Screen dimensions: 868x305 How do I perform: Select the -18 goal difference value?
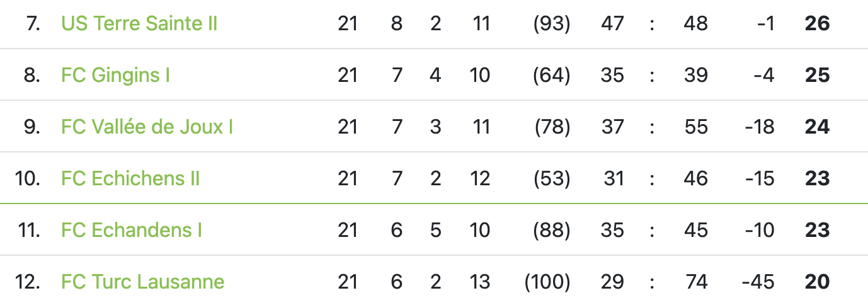click(759, 127)
